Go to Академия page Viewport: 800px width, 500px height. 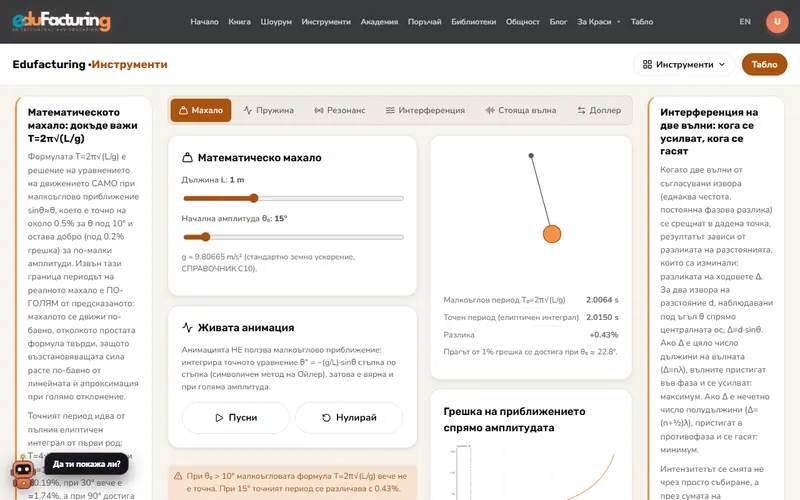point(379,21)
